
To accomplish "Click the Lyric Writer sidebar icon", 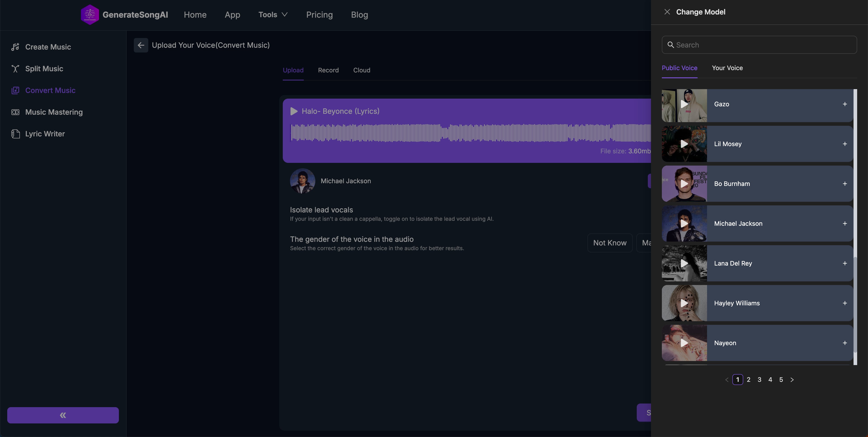I will click(x=15, y=134).
